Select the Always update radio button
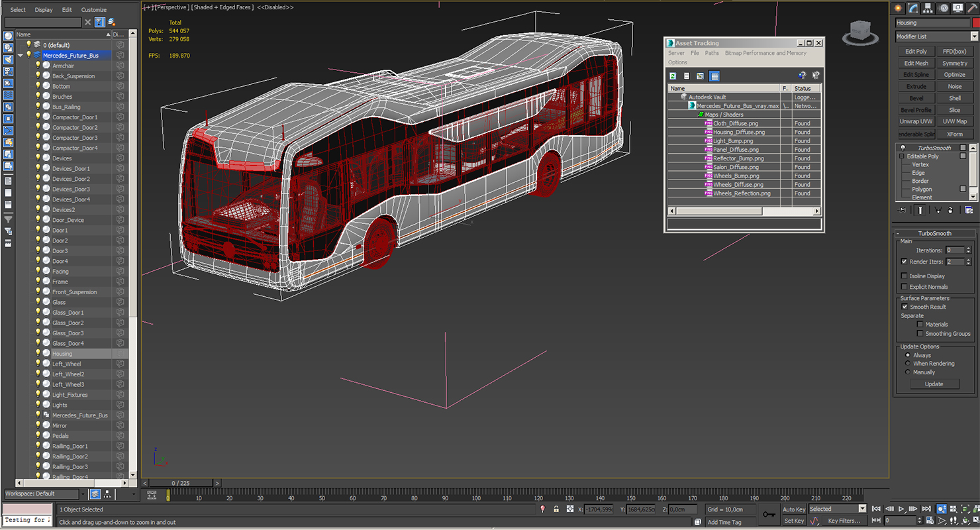Screen dimensions: 980x530 point(908,355)
